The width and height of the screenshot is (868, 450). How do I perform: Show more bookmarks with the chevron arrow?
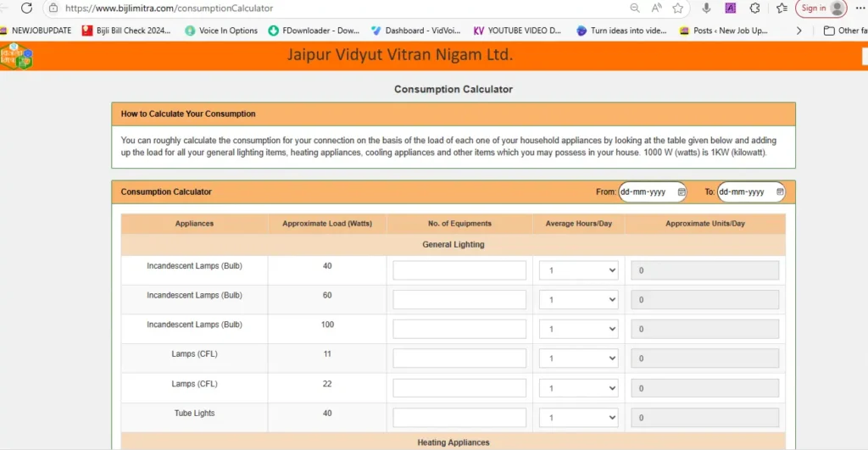click(x=798, y=31)
